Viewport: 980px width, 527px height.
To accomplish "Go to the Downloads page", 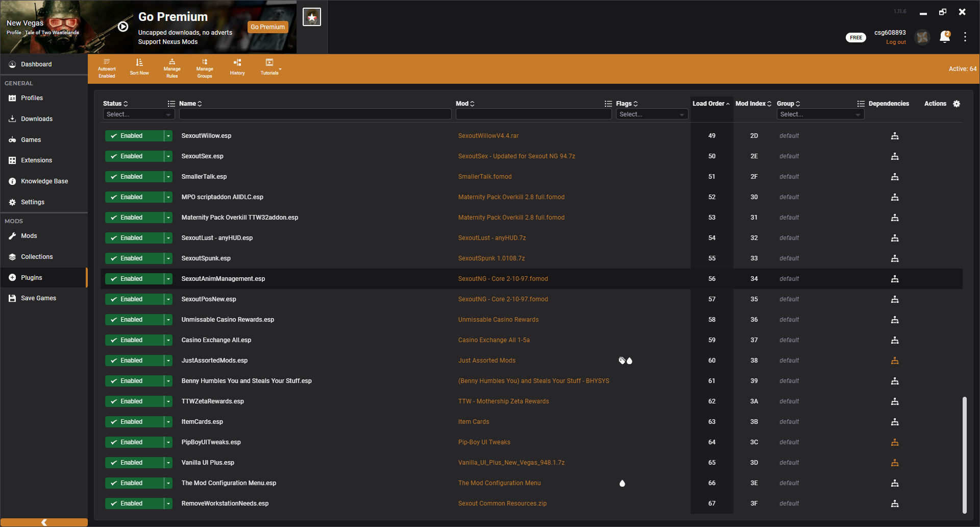I will pyautogui.click(x=44, y=119).
